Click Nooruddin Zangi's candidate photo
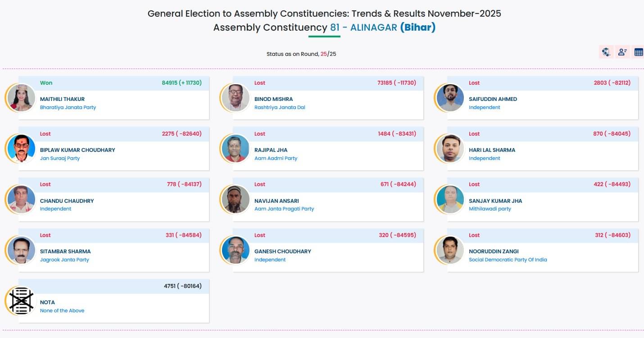The width and height of the screenshot is (644, 338). 450,250
